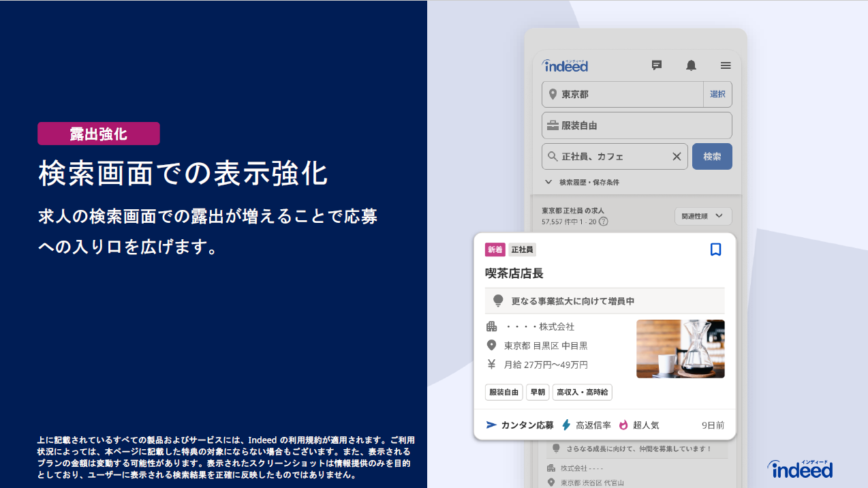The width and height of the screenshot is (868, 488).
Task: Click the paper plane カンタン応募 icon
Action: [491, 425]
